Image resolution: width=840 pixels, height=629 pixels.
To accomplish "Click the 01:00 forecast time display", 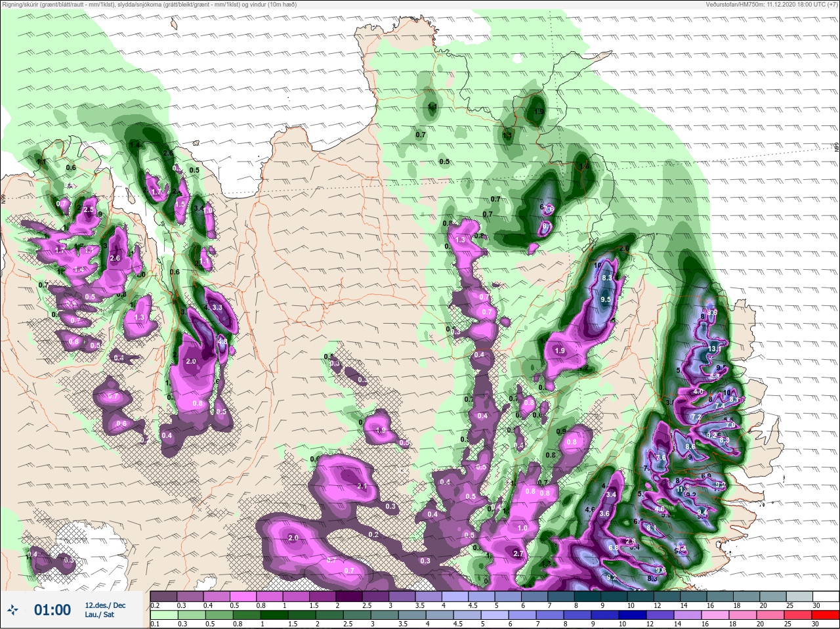I will tap(52, 610).
